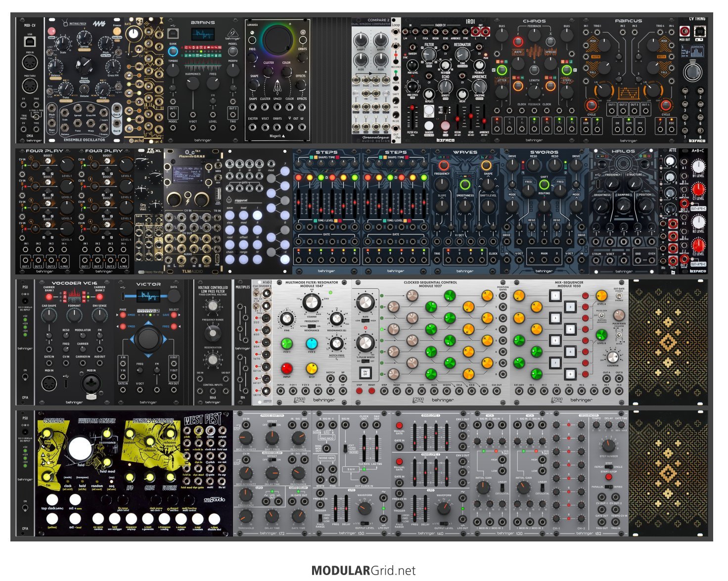Click the HARMONICS knob on Brains
The height and width of the screenshot is (581, 728).
coord(193,84)
